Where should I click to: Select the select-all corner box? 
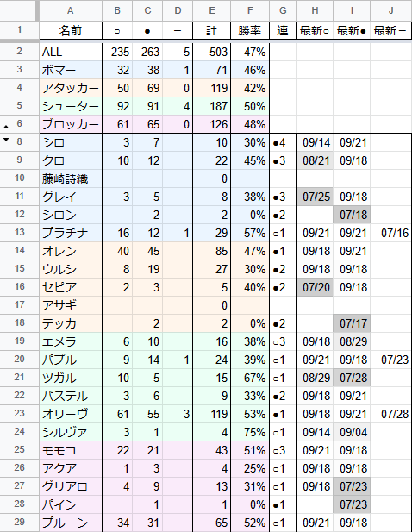click(19, 10)
